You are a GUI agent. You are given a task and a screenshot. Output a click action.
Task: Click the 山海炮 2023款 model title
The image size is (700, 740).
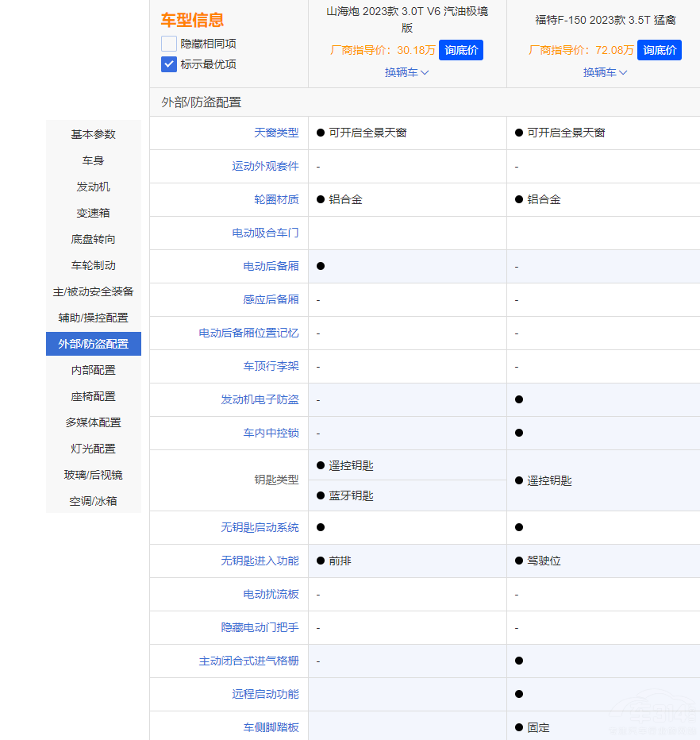click(x=407, y=19)
